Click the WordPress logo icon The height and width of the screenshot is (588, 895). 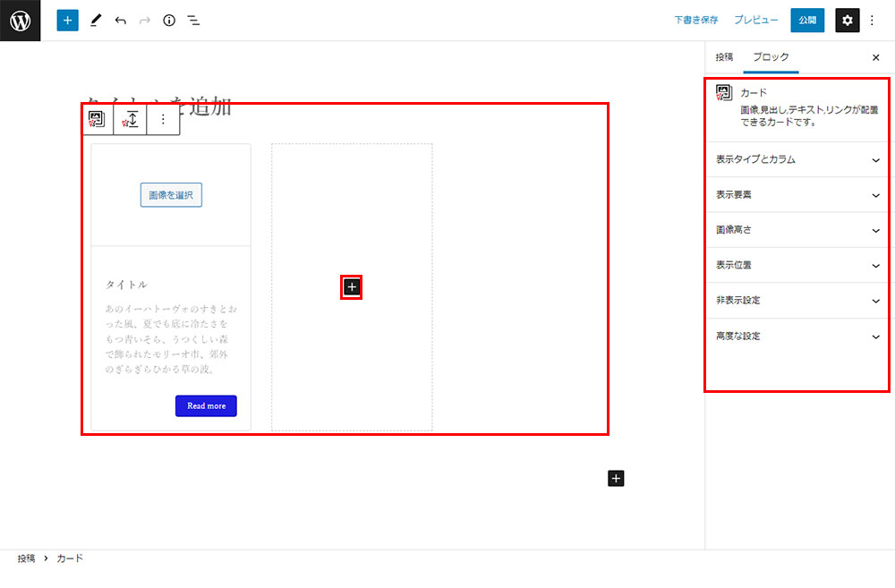point(20,20)
